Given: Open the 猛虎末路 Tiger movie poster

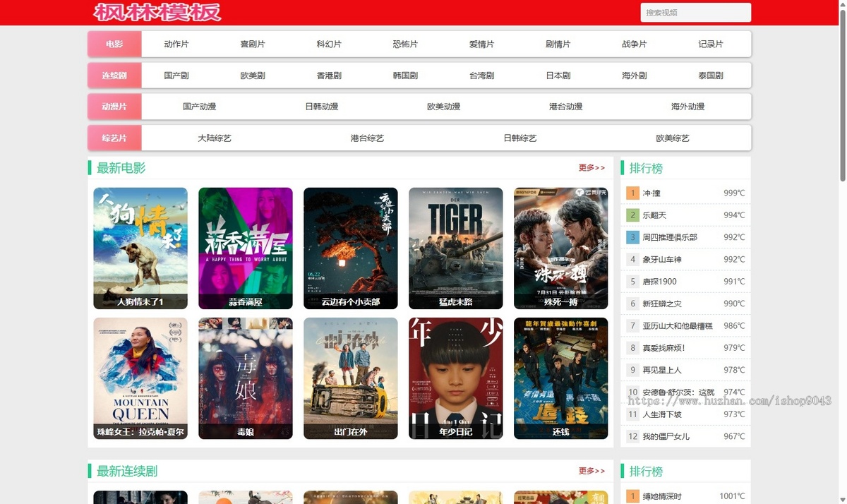Looking at the screenshot, I should 456,248.
